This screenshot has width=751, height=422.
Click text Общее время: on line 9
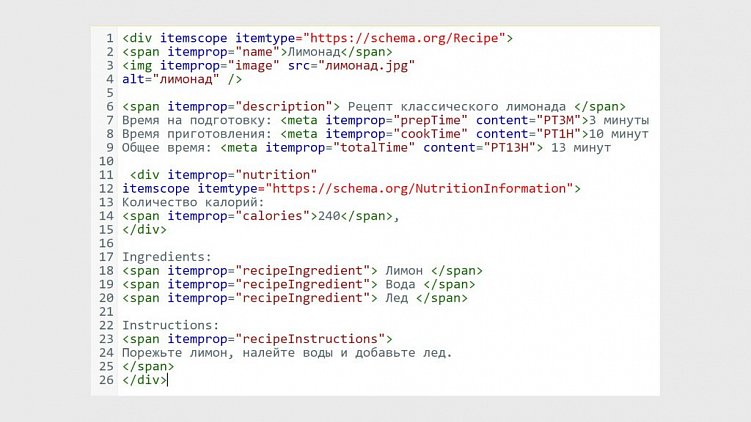[x=167, y=148]
